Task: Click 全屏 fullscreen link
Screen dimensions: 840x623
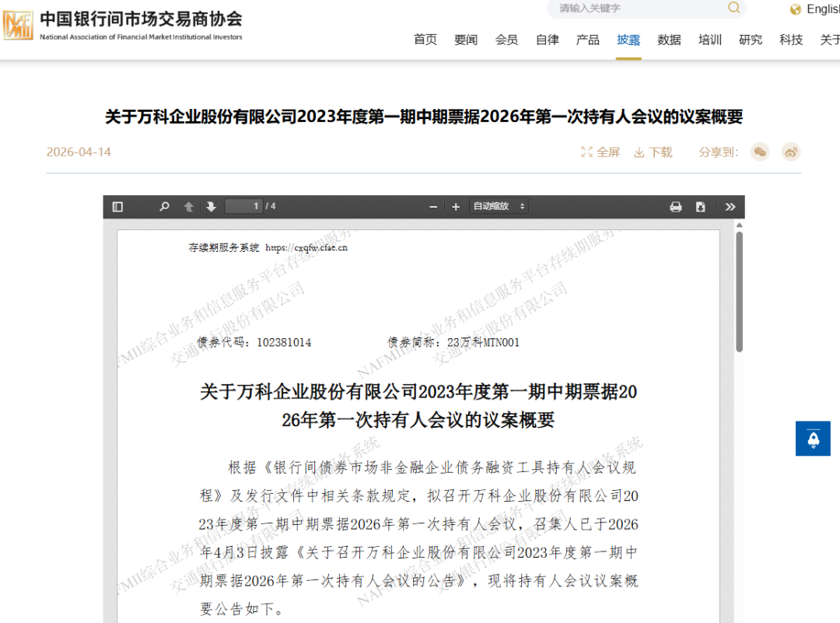Action: pos(600,152)
